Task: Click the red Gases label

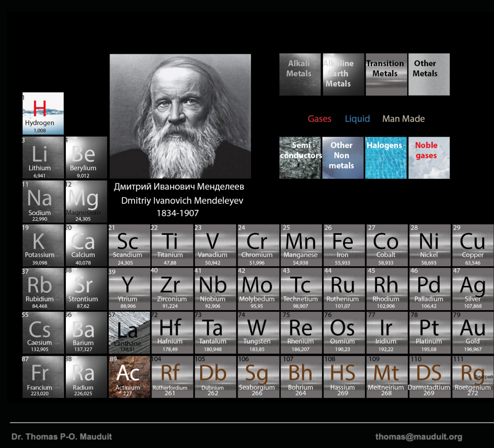Action: pos(319,119)
